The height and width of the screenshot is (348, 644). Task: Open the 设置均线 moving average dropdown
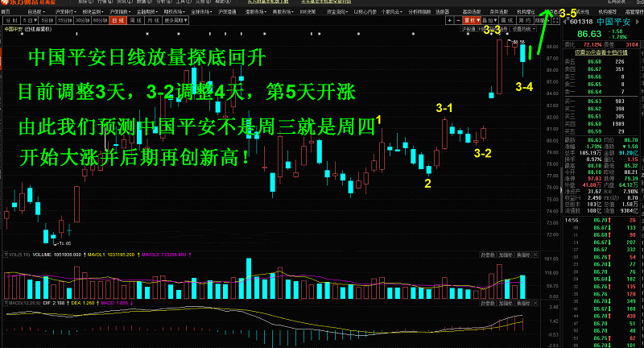tap(523, 29)
